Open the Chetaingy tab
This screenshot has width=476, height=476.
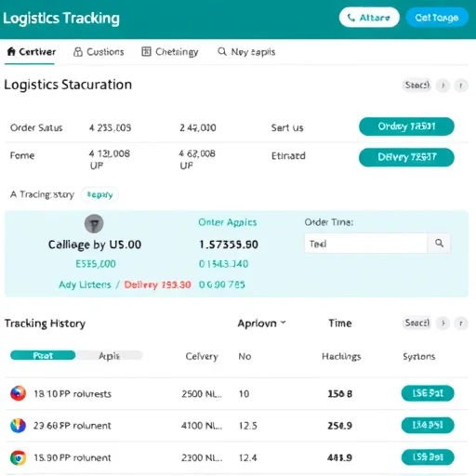pyautogui.click(x=170, y=52)
